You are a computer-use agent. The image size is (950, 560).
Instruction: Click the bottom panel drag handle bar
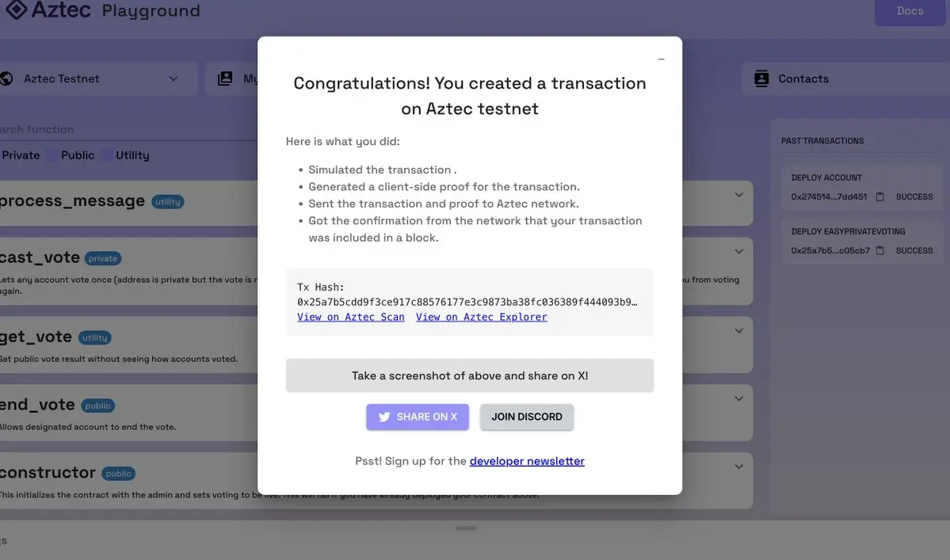pos(466,528)
